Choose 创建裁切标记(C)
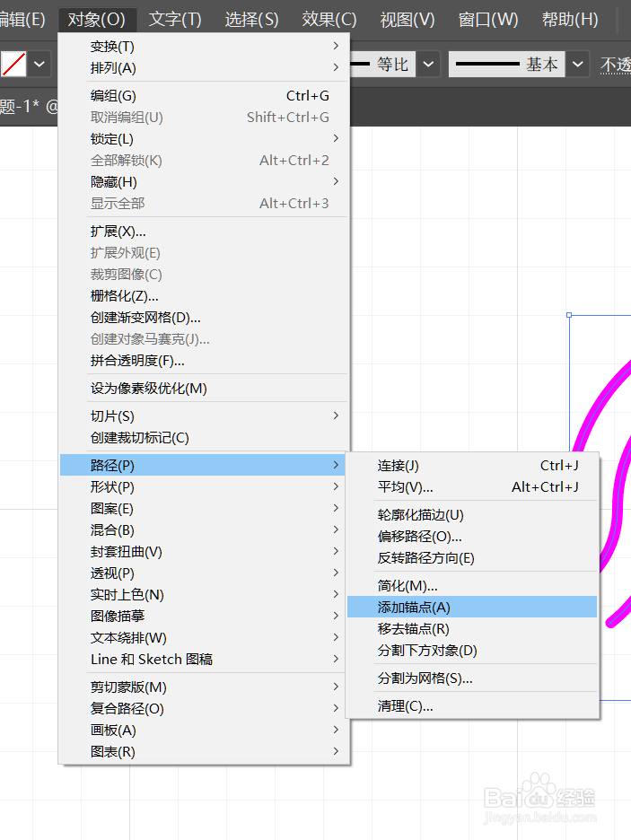This screenshot has height=840, width=631. (x=204, y=438)
